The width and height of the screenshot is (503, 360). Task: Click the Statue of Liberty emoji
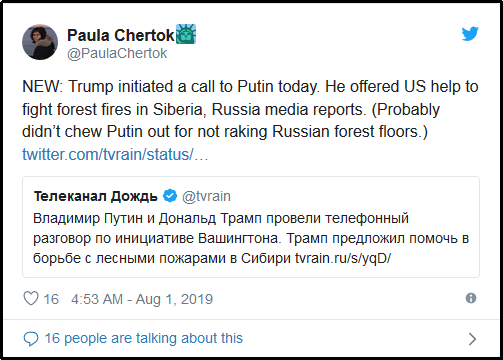point(186,34)
